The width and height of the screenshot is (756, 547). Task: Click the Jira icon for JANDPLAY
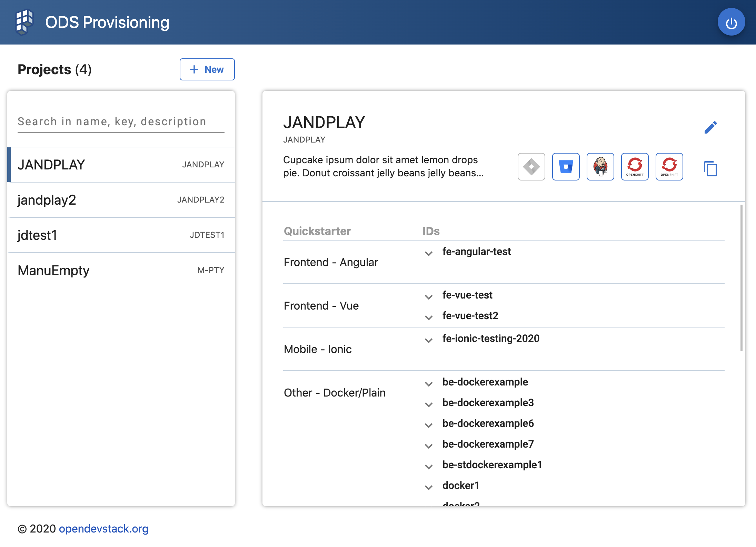pyautogui.click(x=531, y=167)
